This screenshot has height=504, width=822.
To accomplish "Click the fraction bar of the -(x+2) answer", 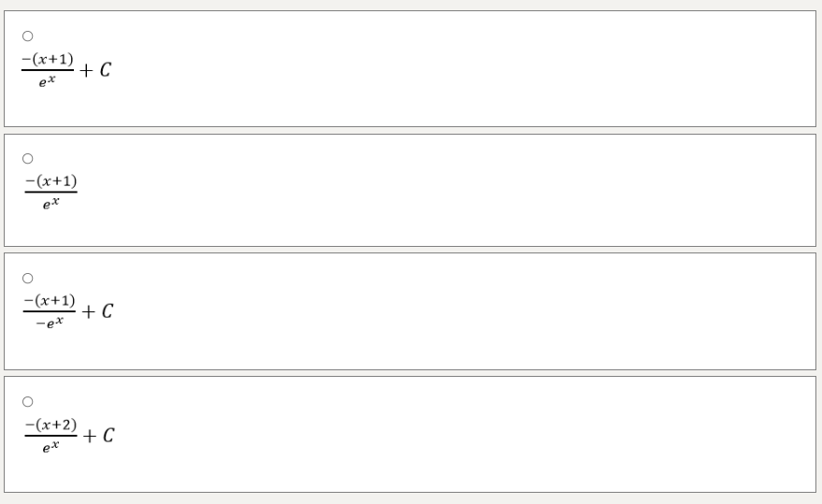I will click(50, 436).
